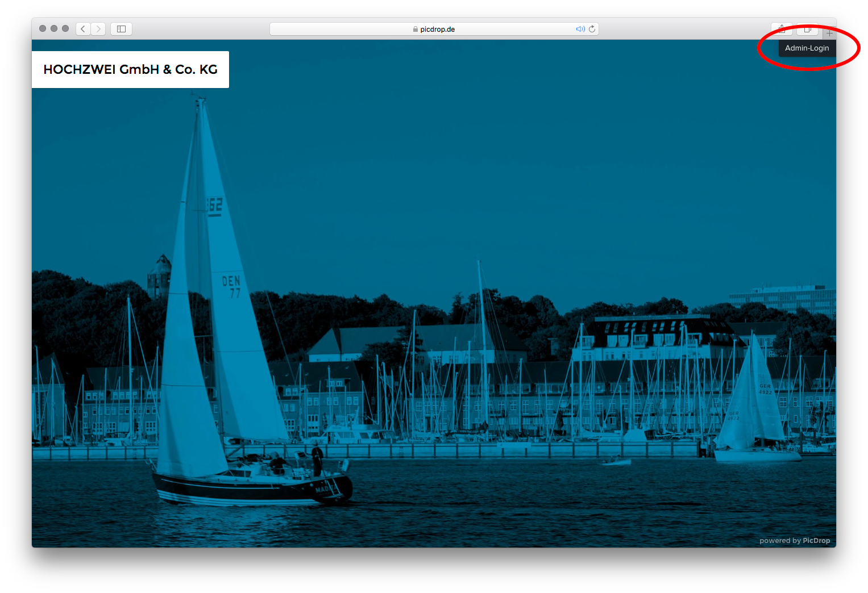868x593 pixels.
Task: Click the DEN 77 marking on the sail
Action: (x=231, y=287)
